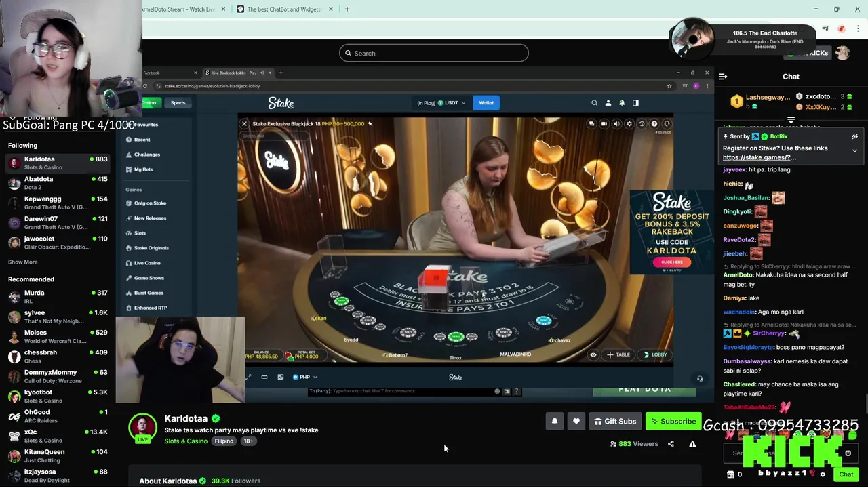
Task: Toggle Stake right sidebar panel icon
Action: point(635,103)
